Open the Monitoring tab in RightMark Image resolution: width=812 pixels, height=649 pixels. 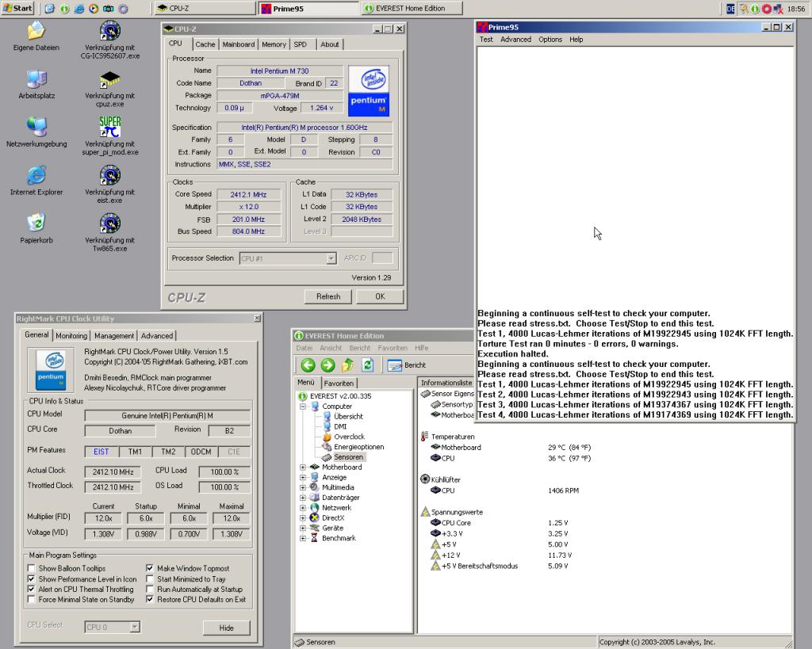coord(71,336)
